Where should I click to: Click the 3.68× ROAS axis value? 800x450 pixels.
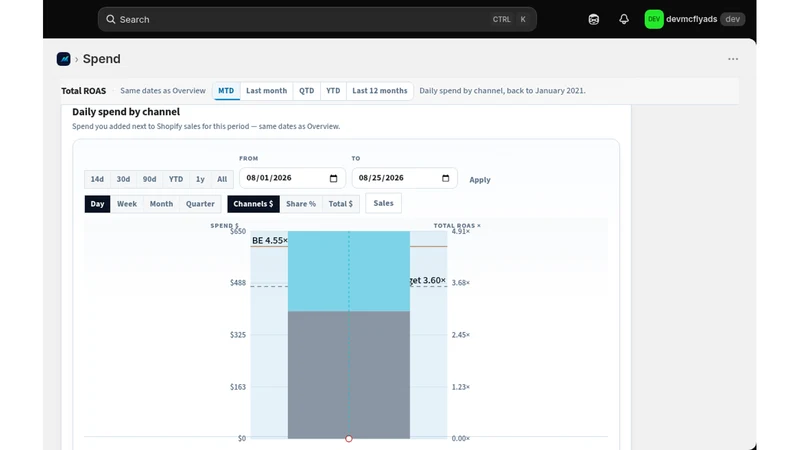point(461,283)
